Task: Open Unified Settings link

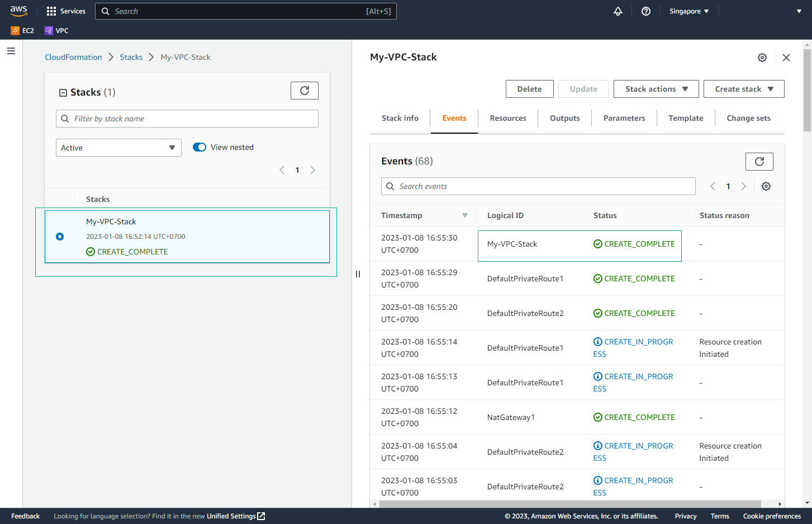Action: (236, 516)
